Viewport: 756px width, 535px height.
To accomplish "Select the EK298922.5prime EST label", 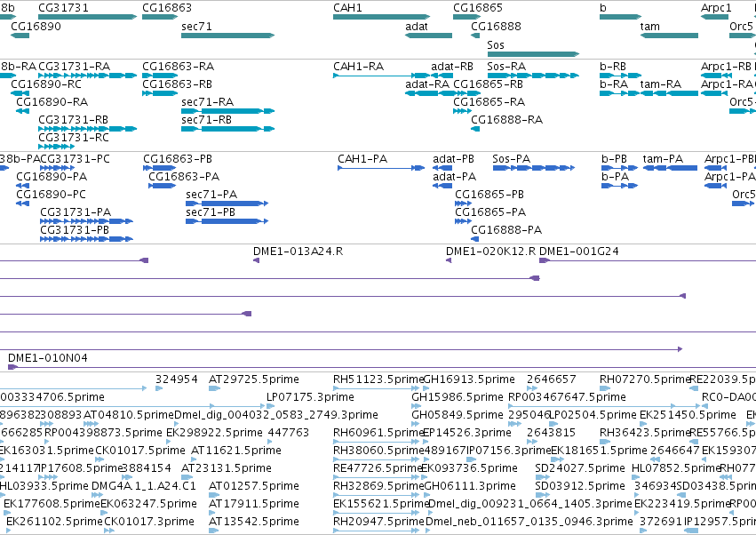I will coord(214,432).
